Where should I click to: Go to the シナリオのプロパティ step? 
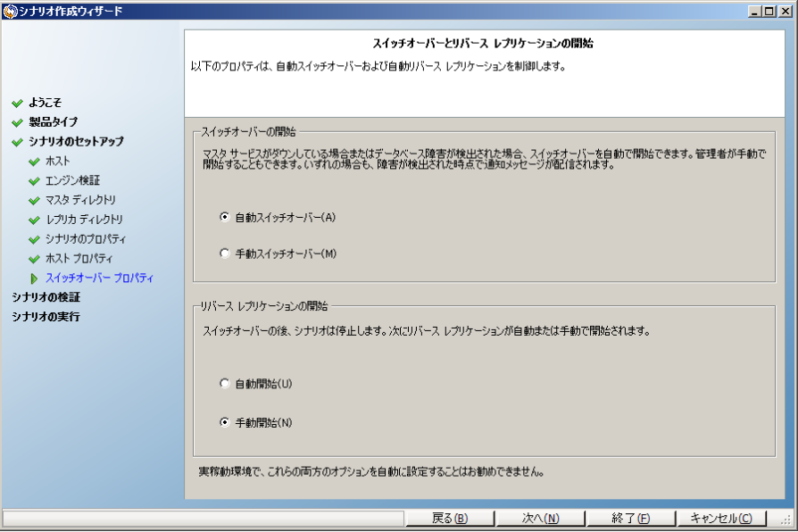coord(86,238)
